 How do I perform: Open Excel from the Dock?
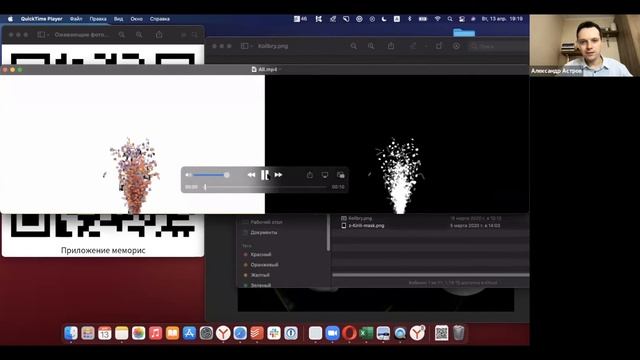coord(366,333)
